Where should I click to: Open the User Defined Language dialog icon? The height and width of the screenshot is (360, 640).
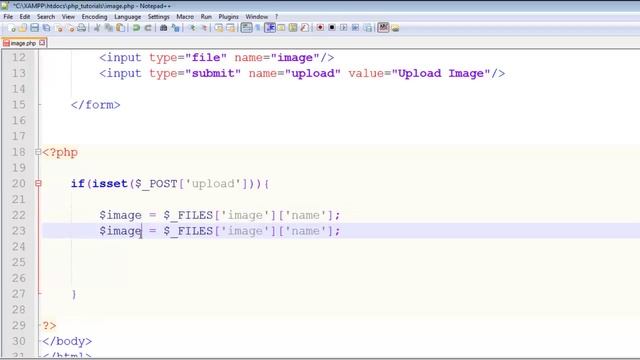click(x=281, y=28)
